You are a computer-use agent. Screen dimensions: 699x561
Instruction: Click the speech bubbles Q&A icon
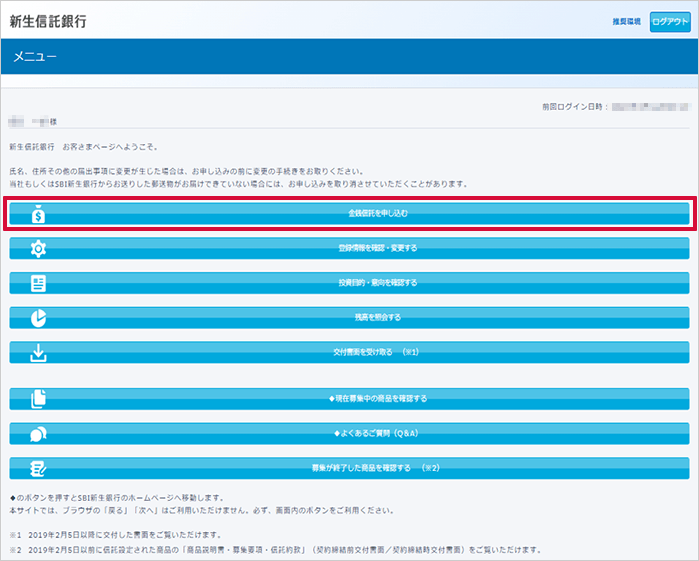point(38,433)
